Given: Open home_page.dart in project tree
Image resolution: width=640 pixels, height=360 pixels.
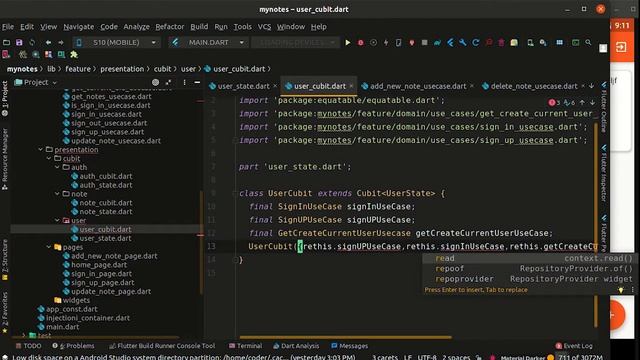Looking at the screenshot, I should pyautogui.click(x=99, y=265).
